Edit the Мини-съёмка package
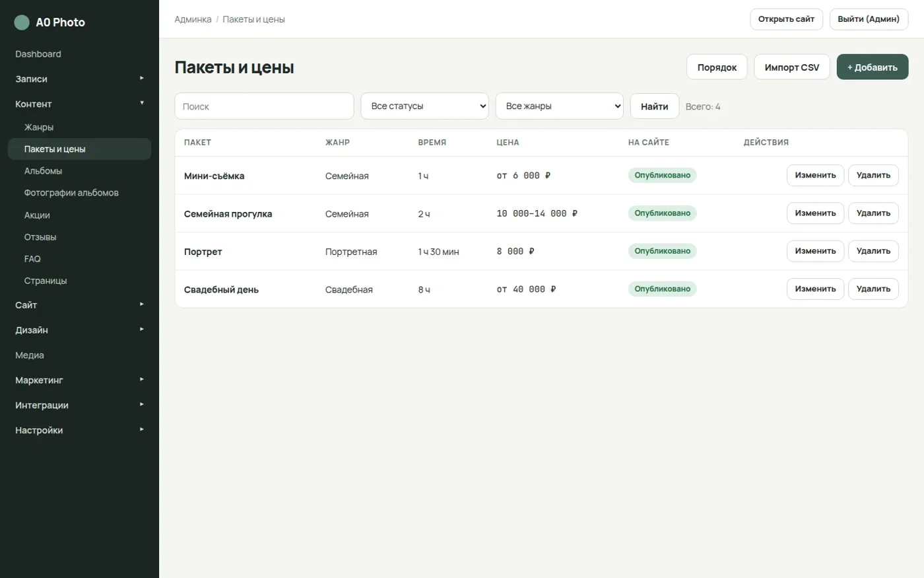Image resolution: width=924 pixels, height=578 pixels. click(x=815, y=176)
